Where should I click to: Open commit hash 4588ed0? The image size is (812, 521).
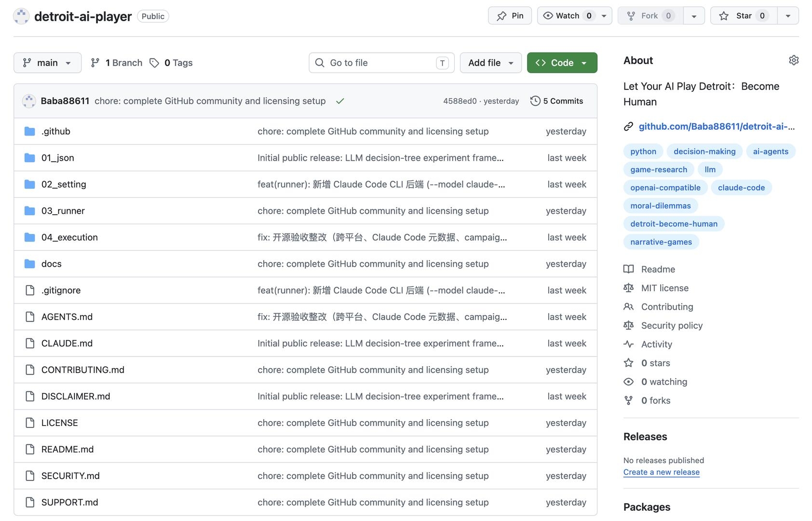(460, 101)
